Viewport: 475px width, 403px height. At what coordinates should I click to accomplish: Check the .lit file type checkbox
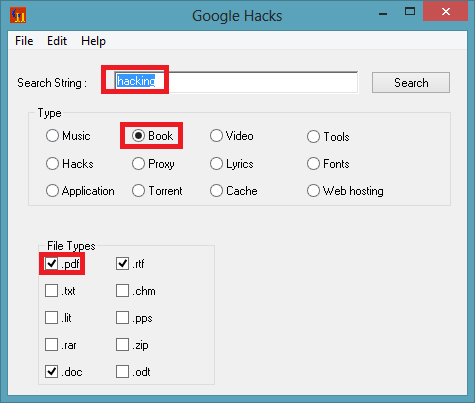[51, 318]
